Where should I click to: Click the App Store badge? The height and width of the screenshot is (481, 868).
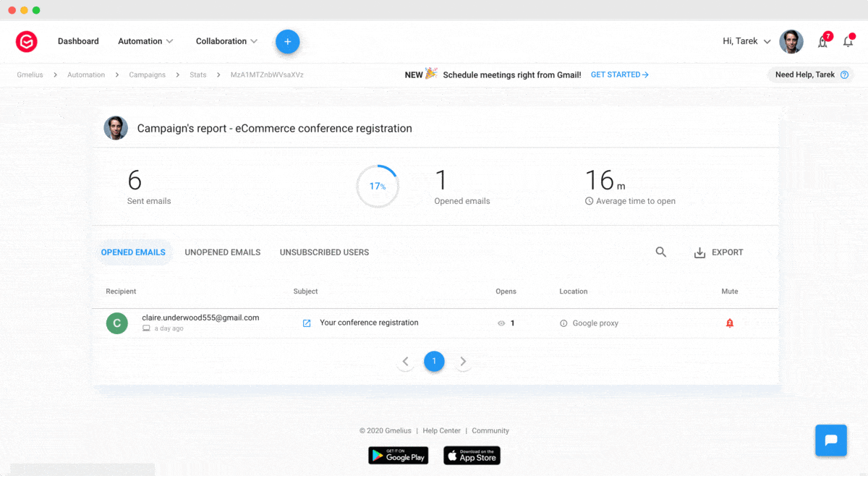[472, 455]
